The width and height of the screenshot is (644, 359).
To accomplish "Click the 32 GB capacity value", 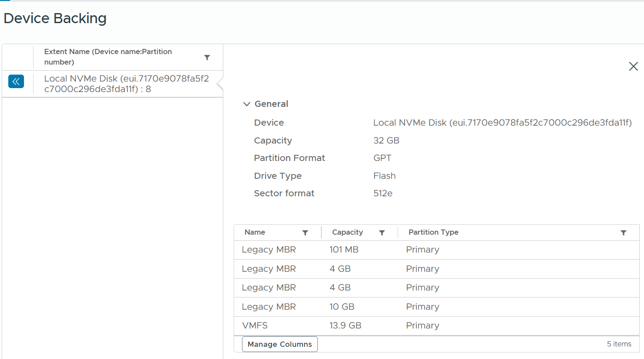I will pyautogui.click(x=386, y=140).
